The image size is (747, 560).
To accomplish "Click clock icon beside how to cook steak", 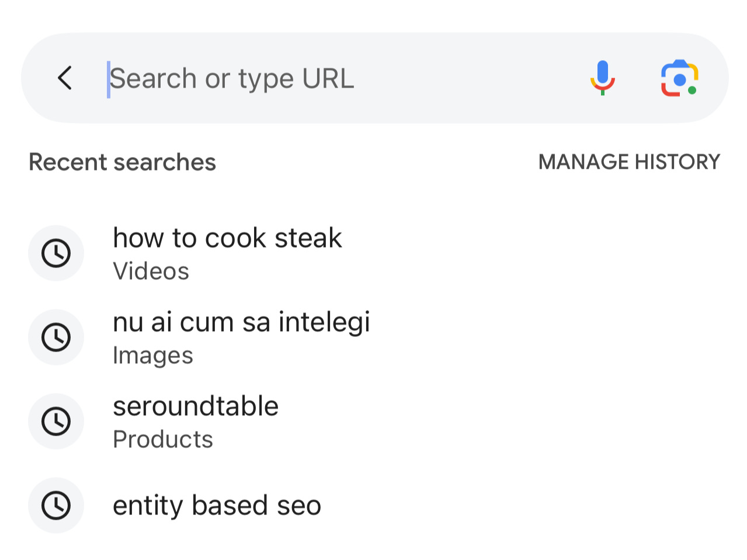I will [x=56, y=253].
